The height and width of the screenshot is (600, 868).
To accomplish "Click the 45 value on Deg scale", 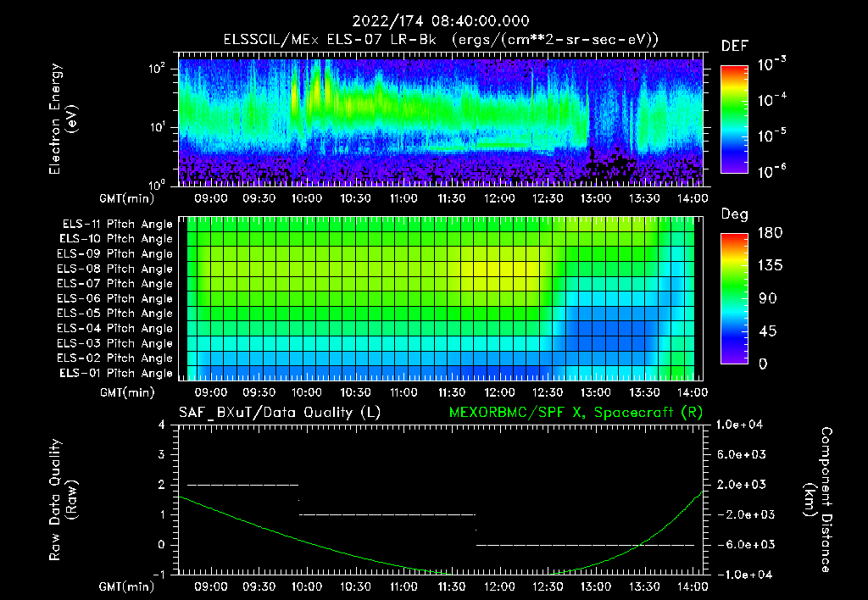I will [770, 331].
